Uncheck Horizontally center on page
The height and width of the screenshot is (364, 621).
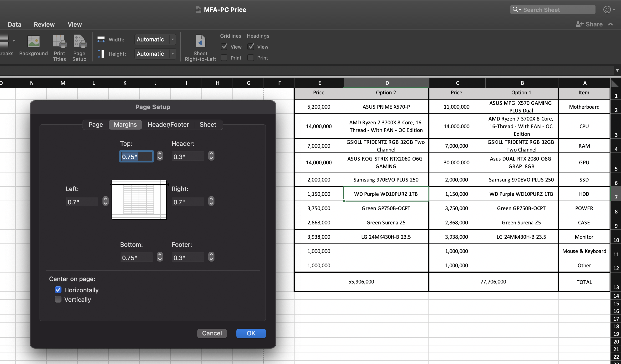[58, 290]
